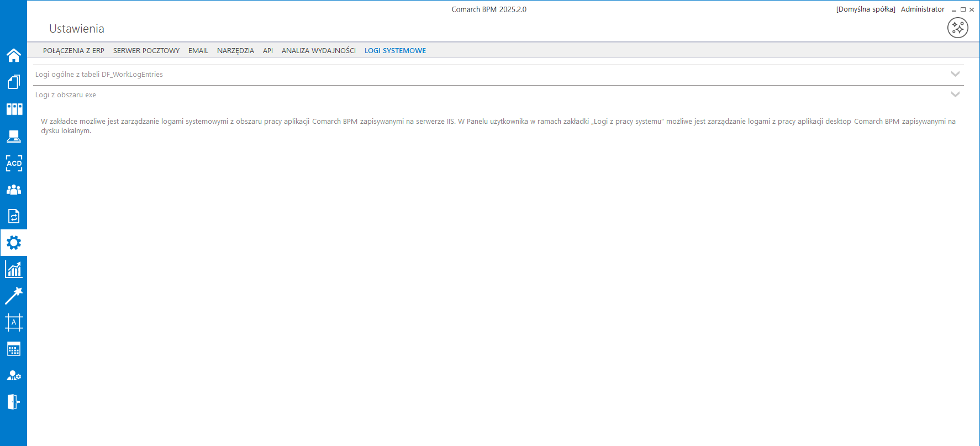Open the user settings panel icon

[x=14, y=376]
